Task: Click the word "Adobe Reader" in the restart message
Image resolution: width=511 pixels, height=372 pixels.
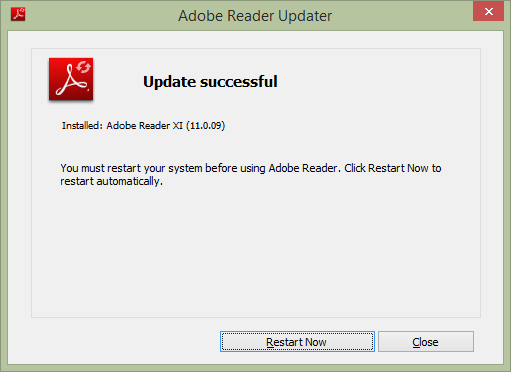Action: coord(303,168)
